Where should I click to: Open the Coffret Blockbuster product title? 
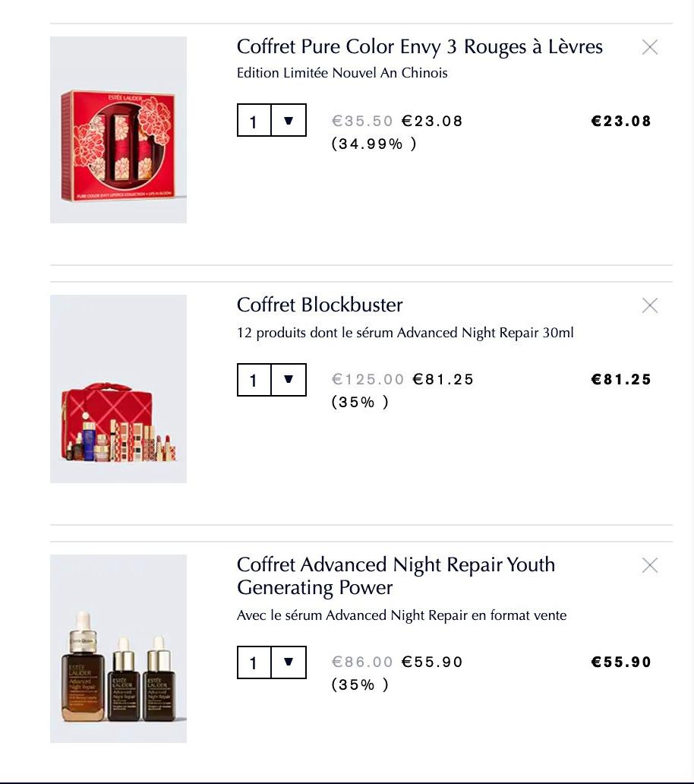point(320,305)
